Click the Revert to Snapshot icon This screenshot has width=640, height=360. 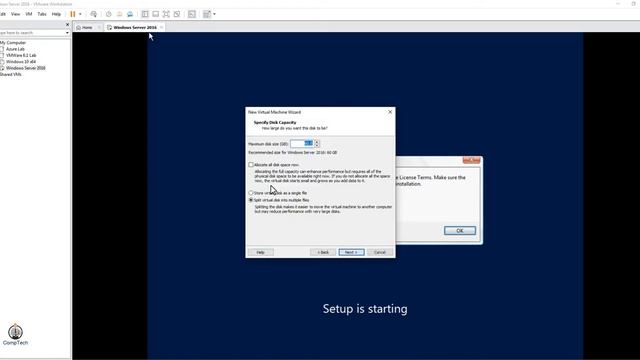pos(119,14)
